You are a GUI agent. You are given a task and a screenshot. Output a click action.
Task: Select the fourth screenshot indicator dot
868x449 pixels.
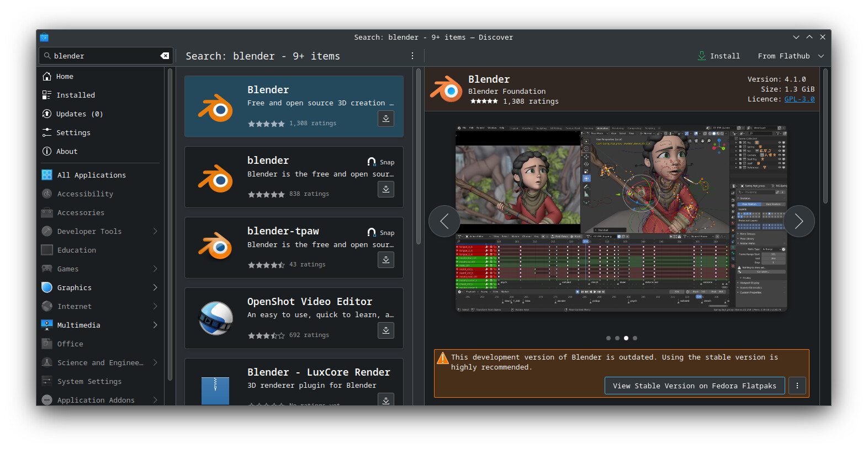pyautogui.click(x=635, y=338)
